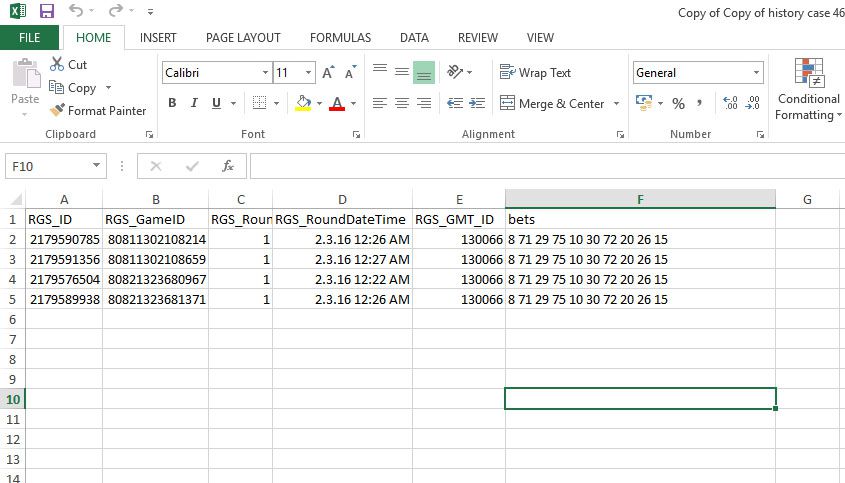845x483 pixels.
Task: Apply Accounting number format
Action: [644, 103]
